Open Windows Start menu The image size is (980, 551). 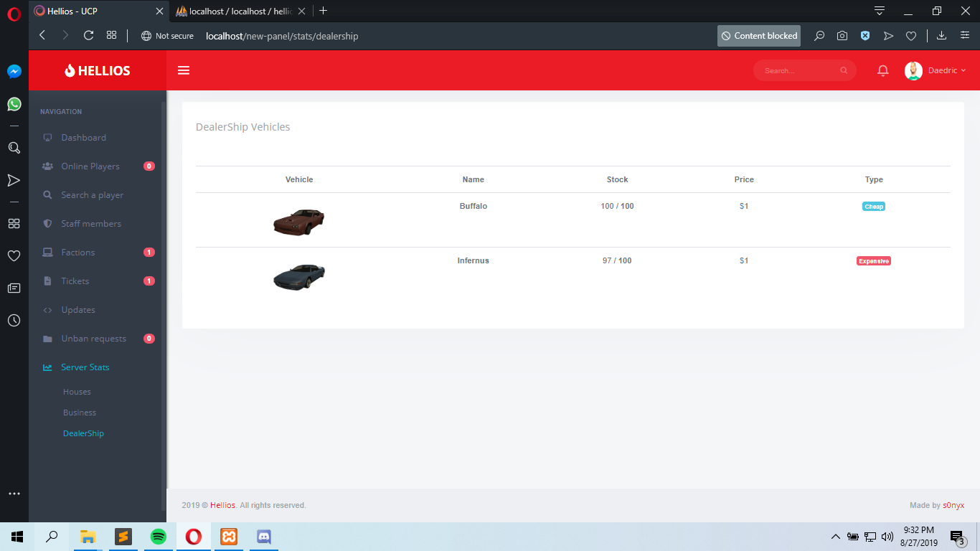click(x=17, y=537)
